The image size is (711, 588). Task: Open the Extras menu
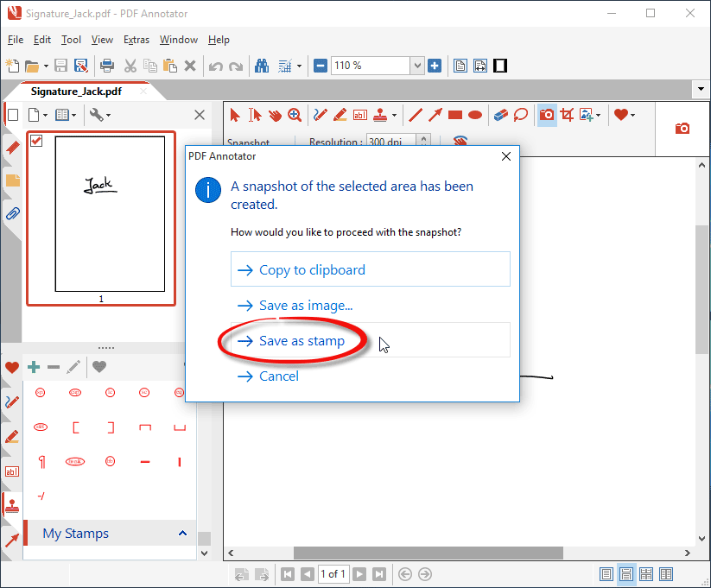(136, 40)
